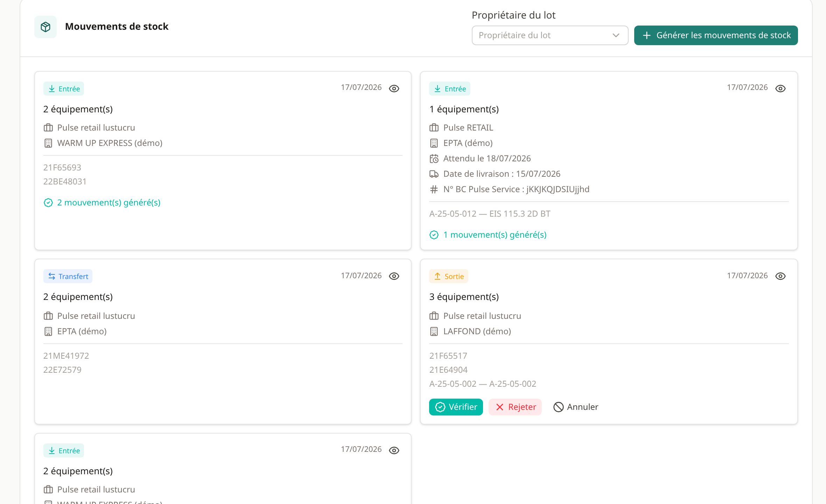Click the 1 mouvement(s) généré(s) link
Viewport: 826px width, 504px height.
click(x=495, y=235)
